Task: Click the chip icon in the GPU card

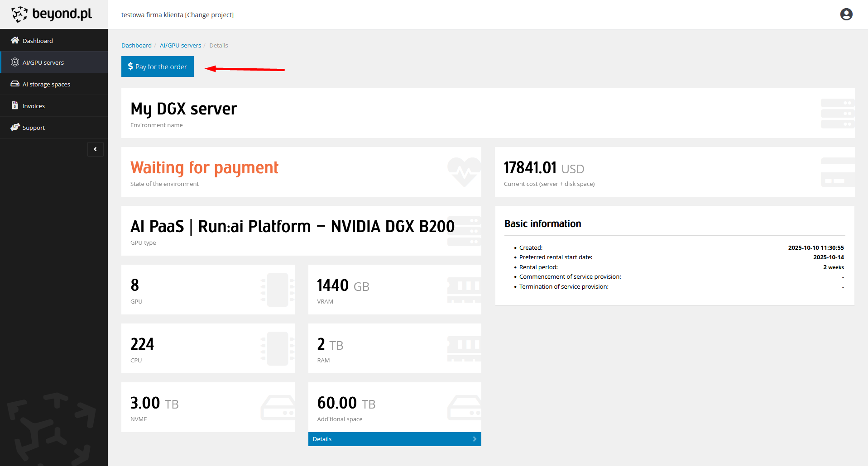Action: [x=278, y=290]
